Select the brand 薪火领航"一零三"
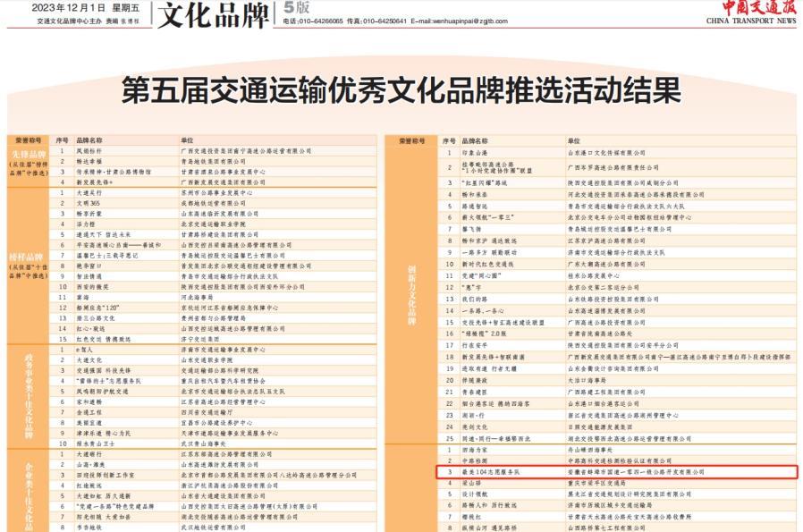The width and height of the screenshot is (803, 532). 487,217
